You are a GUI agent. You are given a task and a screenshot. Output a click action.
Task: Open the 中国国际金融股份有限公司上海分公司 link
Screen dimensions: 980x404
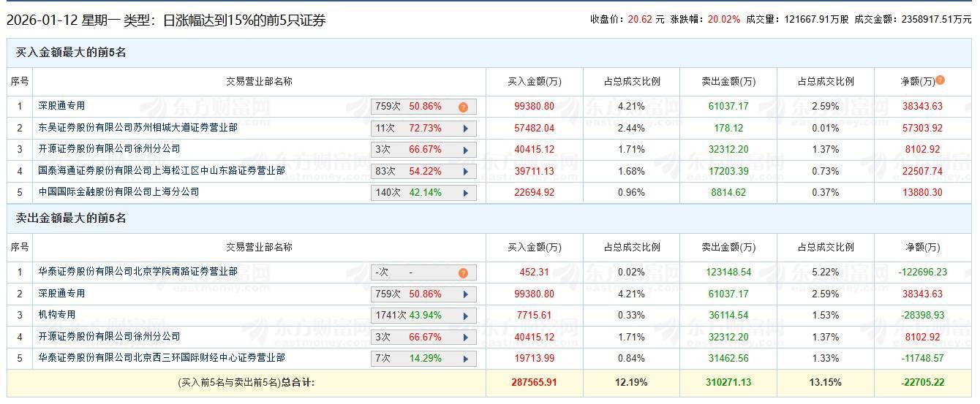click(118, 192)
